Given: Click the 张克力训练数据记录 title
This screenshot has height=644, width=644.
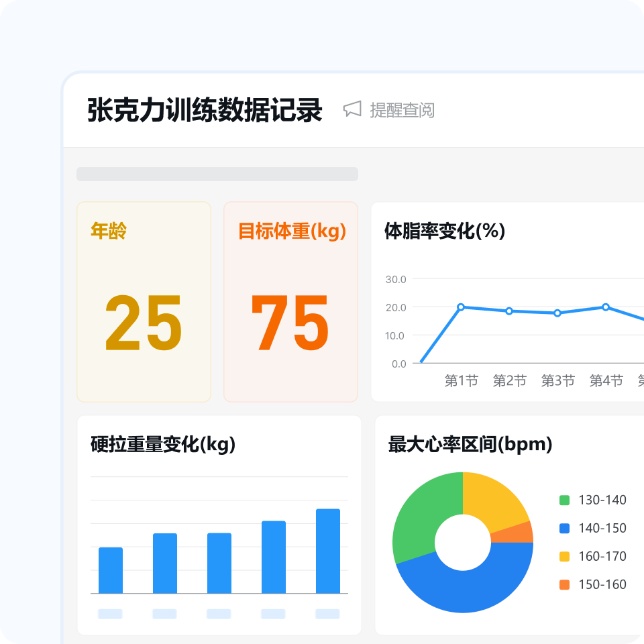Looking at the screenshot, I should pos(206,109).
